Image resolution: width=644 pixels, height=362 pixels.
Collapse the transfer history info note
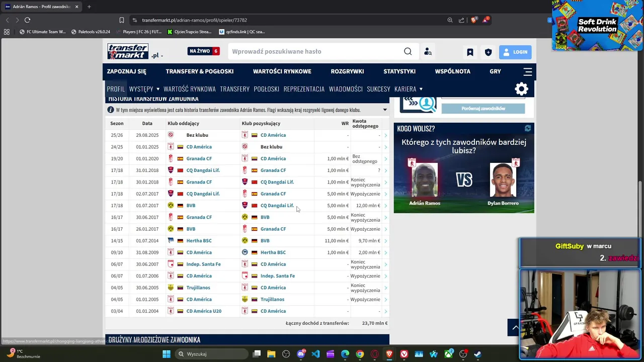(x=385, y=110)
